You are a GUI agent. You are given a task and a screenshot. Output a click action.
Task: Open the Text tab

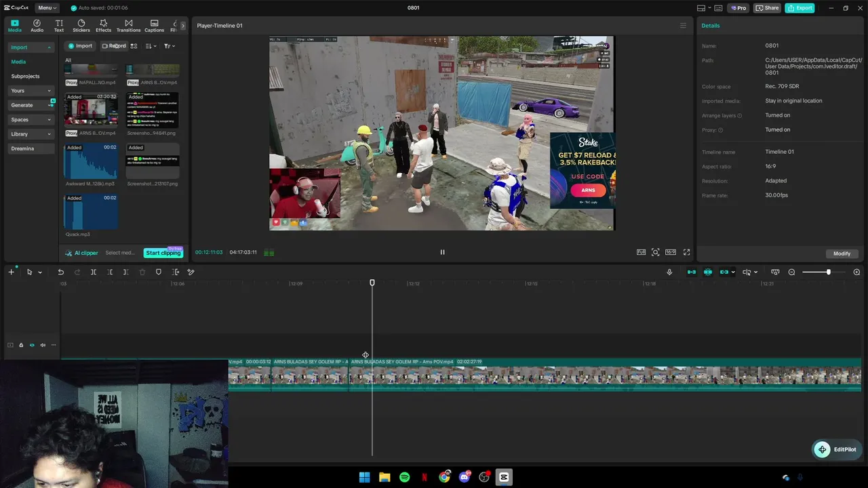(59, 26)
